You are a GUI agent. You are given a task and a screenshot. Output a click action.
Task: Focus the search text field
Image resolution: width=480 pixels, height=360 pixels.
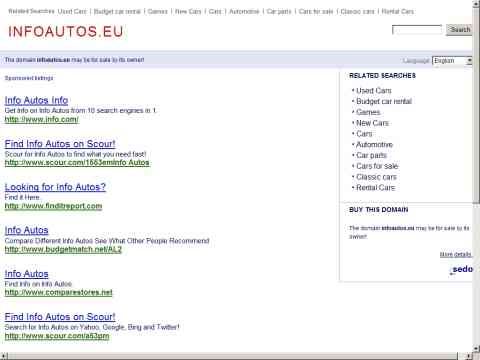point(417,30)
